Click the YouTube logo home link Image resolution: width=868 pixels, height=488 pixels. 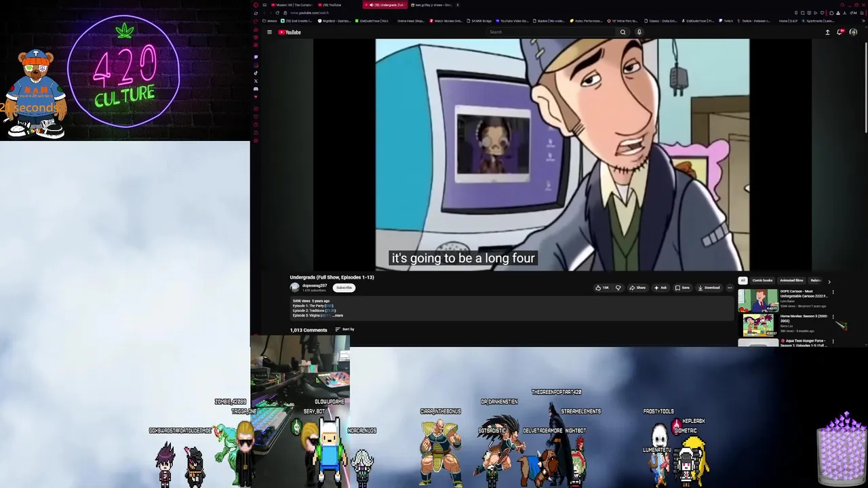click(x=290, y=32)
